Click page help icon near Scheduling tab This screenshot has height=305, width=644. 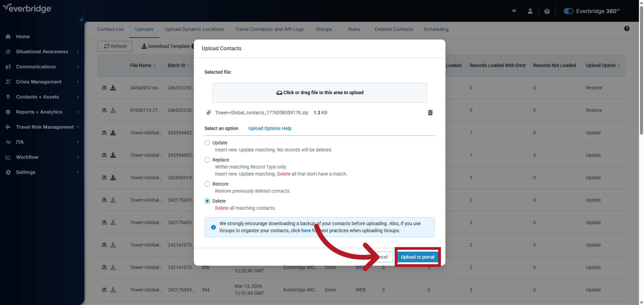click(x=627, y=29)
